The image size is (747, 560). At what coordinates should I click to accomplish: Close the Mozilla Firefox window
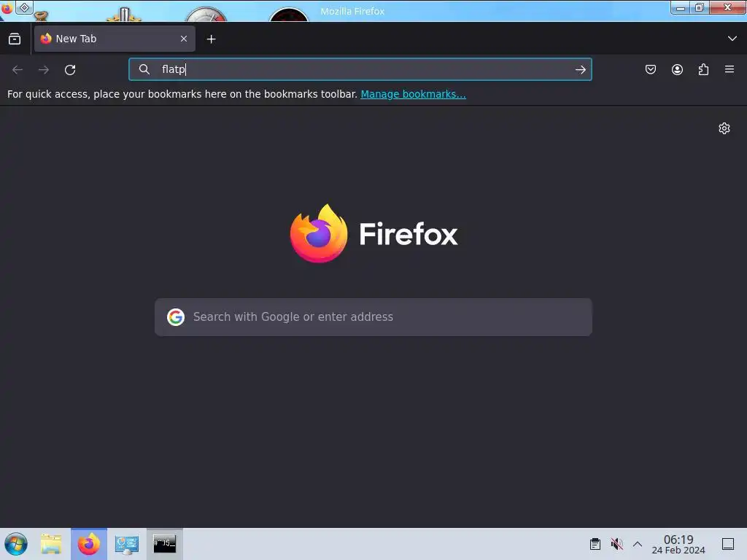[x=727, y=7]
